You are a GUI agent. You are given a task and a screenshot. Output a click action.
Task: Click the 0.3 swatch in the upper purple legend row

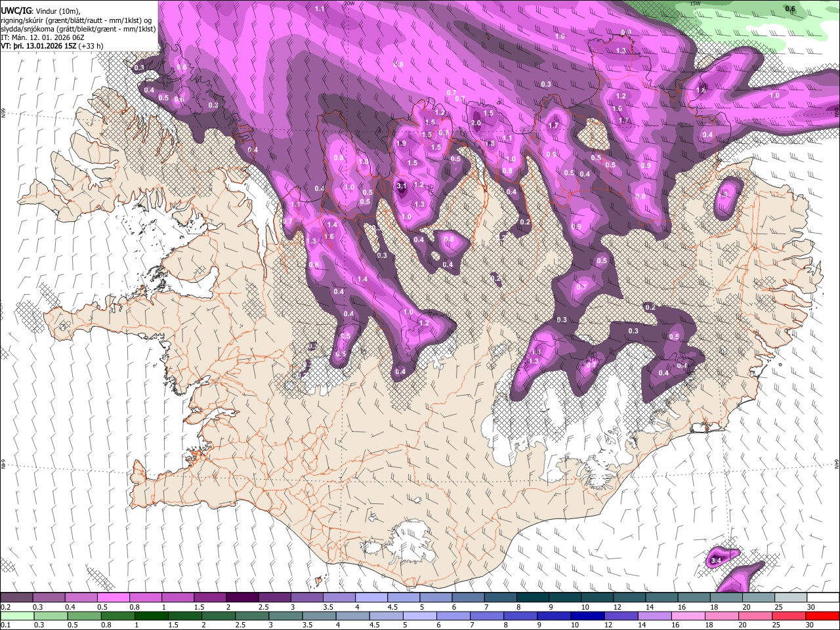coord(49,597)
